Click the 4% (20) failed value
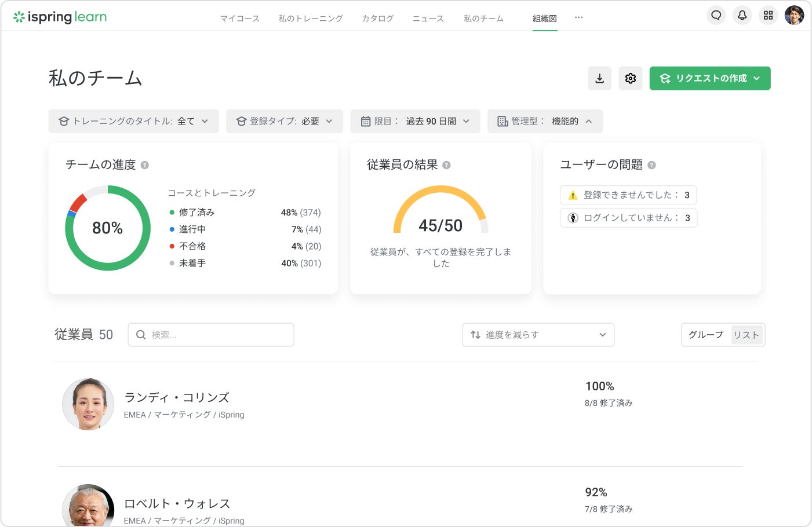812x527 pixels. pos(306,246)
